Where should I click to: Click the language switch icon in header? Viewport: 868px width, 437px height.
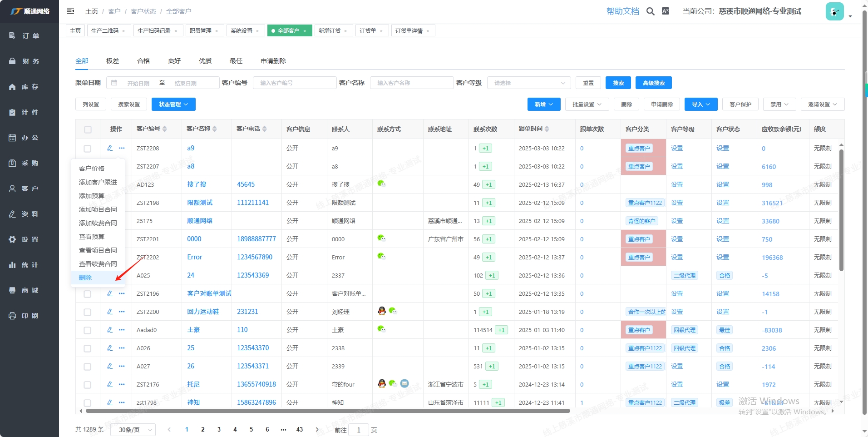[666, 11]
